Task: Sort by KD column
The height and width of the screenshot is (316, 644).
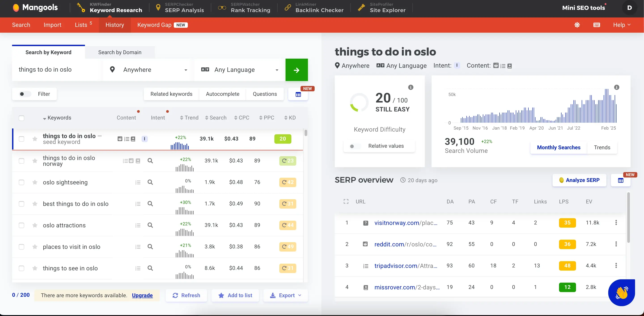Action: tap(290, 117)
